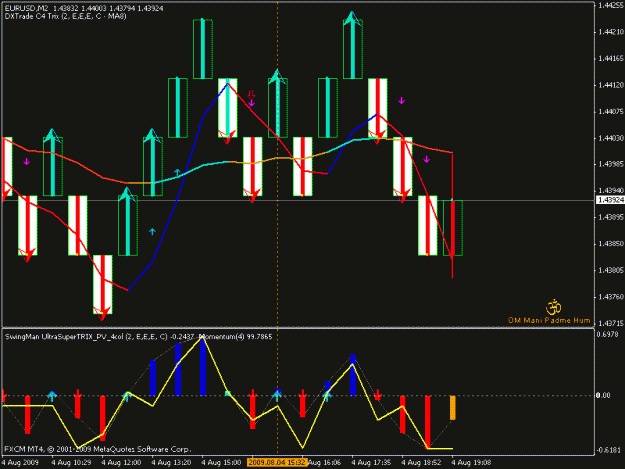
Task: Click the 1.43850 price axis label
Action: pos(611,244)
